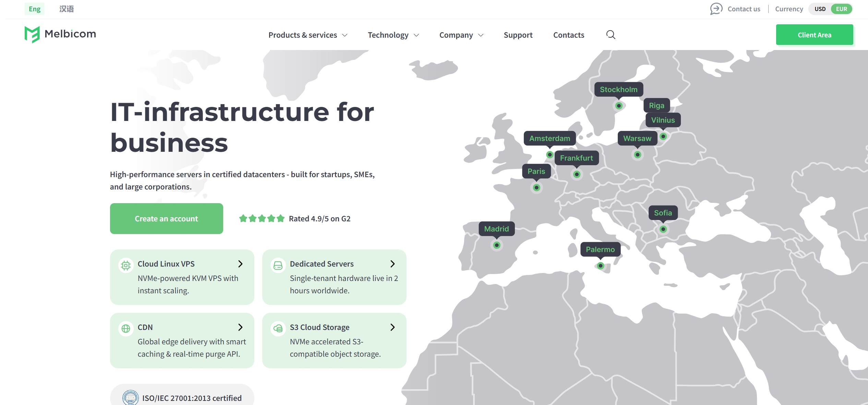This screenshot has height=405, width=868.
Task: Expand the Products & services dropdown
Action: tap(308, 35)
